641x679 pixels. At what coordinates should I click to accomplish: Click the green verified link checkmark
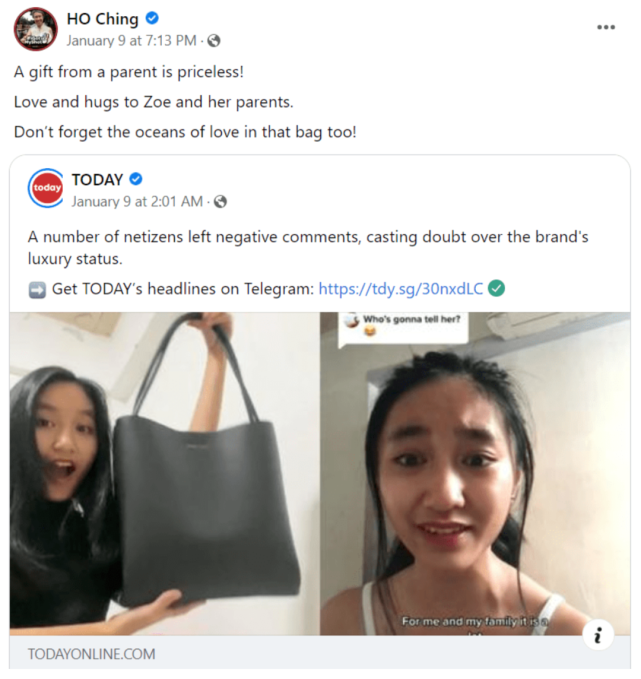[496, 288]
